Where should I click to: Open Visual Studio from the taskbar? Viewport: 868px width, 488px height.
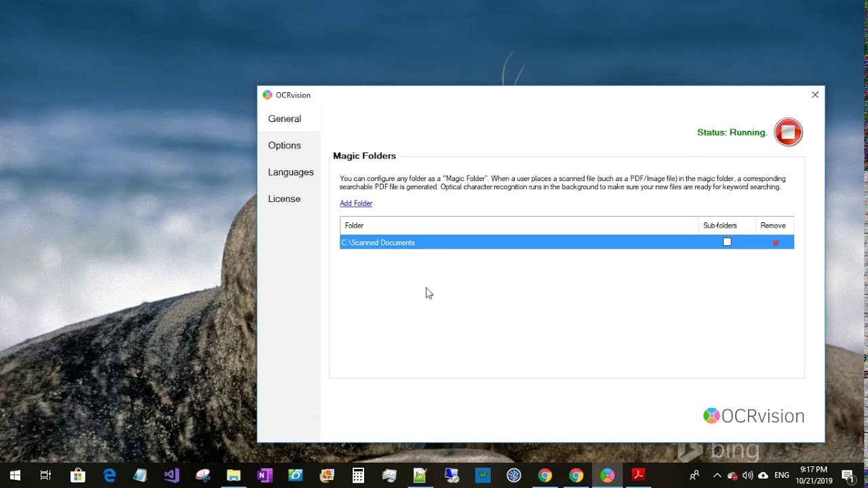(x=171, y=475)
